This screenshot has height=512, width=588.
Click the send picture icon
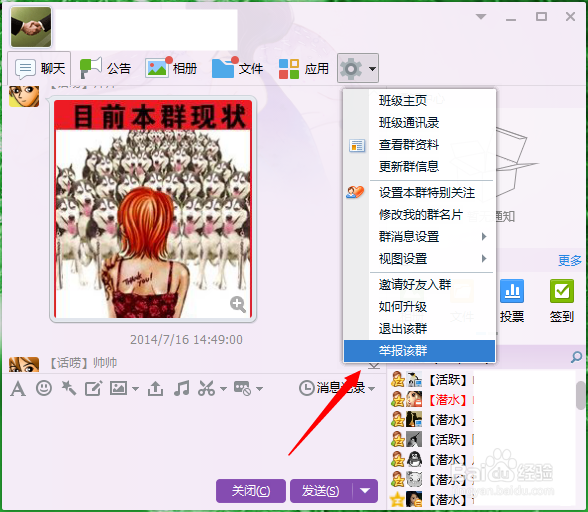(x=118, y=388)
